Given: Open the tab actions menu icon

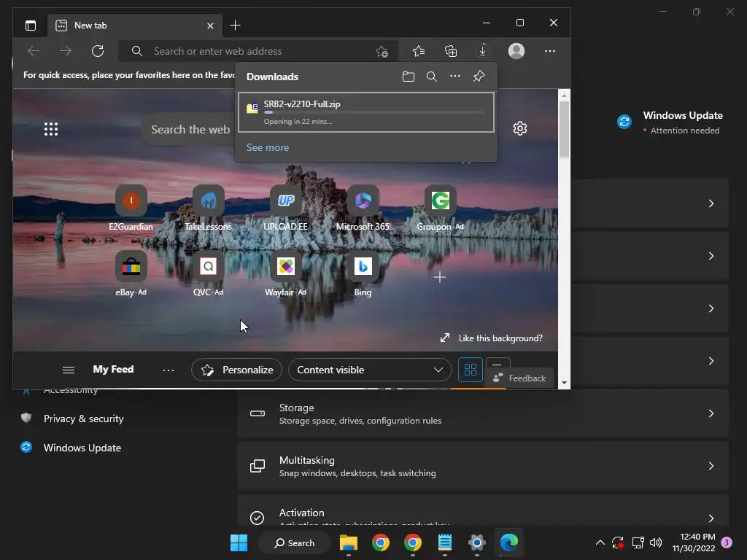Looking at the screenshot, I should (x=31, y=26).
